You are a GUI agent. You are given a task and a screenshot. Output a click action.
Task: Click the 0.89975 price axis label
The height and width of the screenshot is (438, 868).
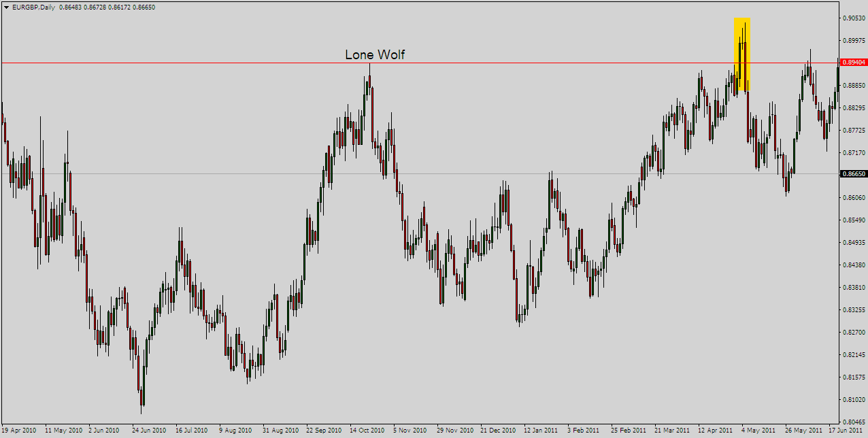(x=855, y=40)
